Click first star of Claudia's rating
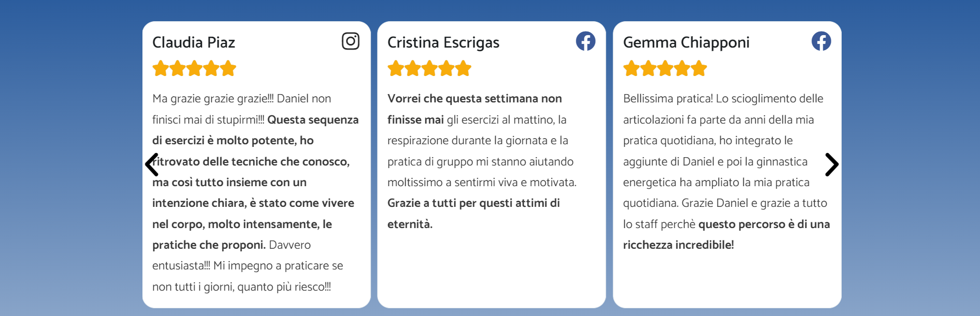 click(x=161, y=68)
